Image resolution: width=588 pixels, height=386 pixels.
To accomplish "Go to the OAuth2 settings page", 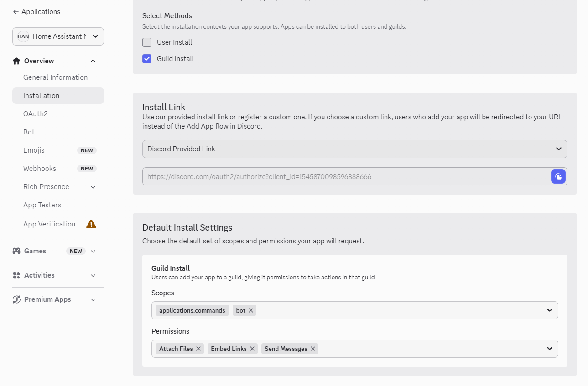I will (x=36, y=114).
